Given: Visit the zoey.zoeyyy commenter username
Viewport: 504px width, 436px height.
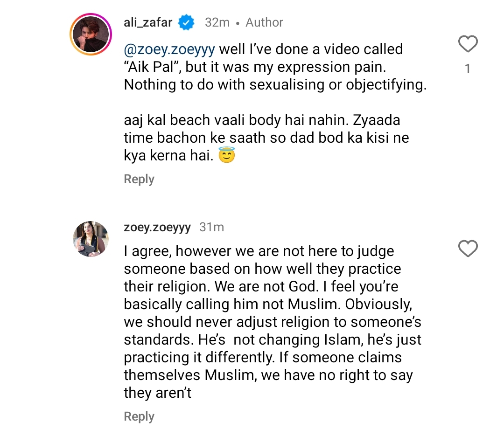Looking at the screenshot, I should [157, 227].
